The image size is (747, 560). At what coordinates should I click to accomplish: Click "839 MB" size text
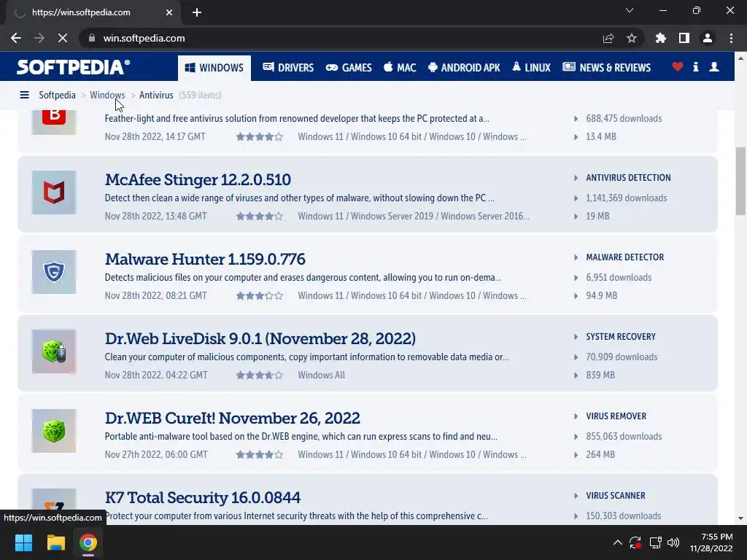(x=600, y=376)
